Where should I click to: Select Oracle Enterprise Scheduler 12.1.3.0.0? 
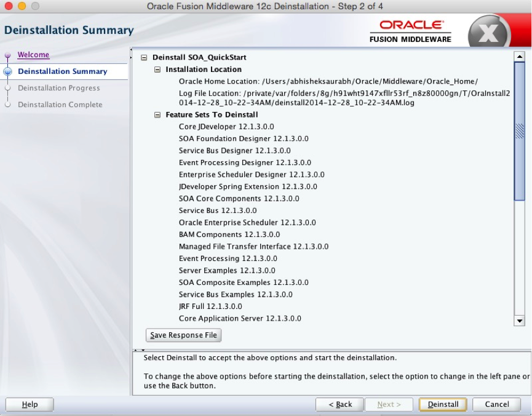tap(247, 222)
